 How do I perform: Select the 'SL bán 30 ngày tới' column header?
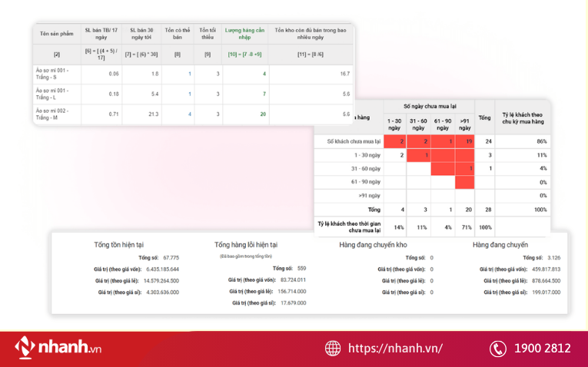[x=141, y=34]
